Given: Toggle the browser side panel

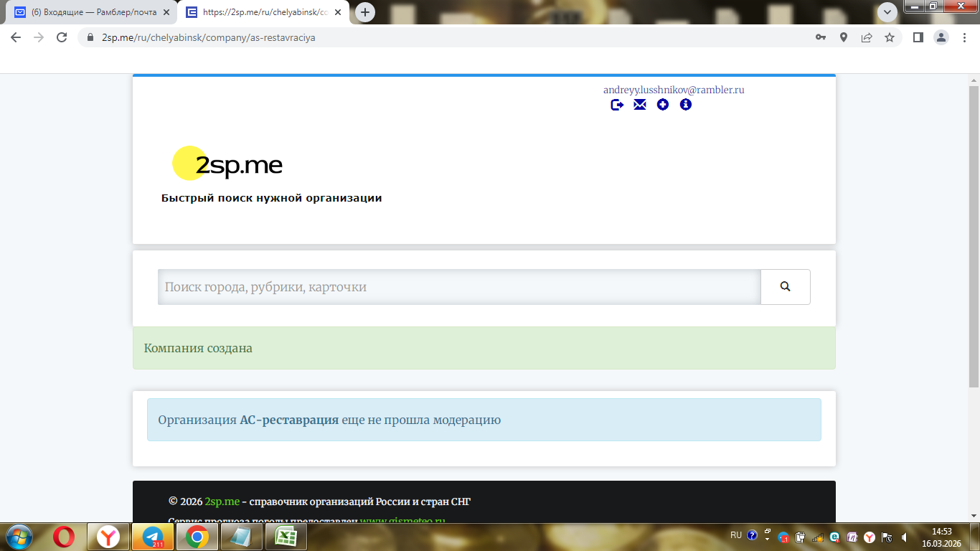Looking at the screenshot, I should (918, 37).
